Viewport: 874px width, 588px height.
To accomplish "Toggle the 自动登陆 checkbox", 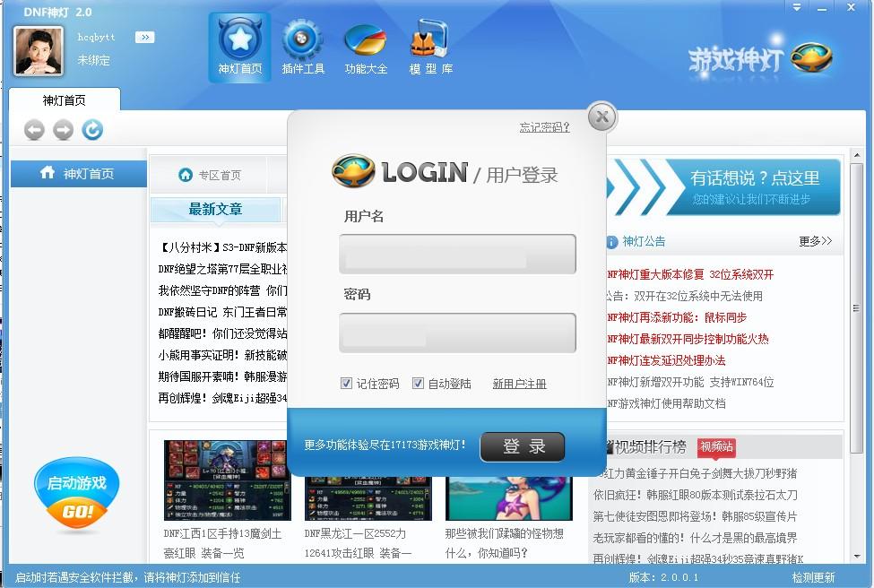I will pyautogui.click(x=418, y=383).
